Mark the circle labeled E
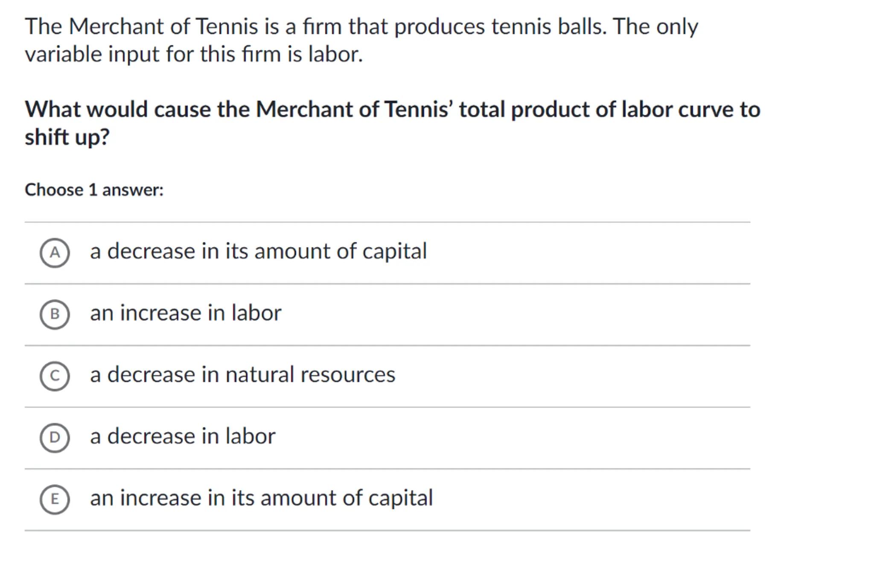 pos(55,499)
